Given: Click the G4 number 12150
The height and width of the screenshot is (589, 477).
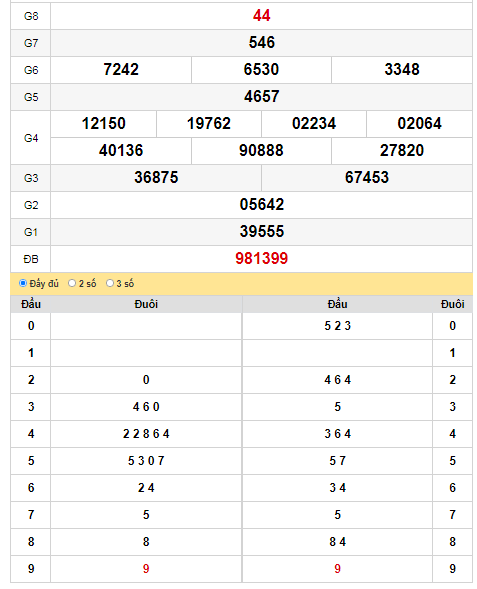Looking at the screenshot, I should point(104,124).
